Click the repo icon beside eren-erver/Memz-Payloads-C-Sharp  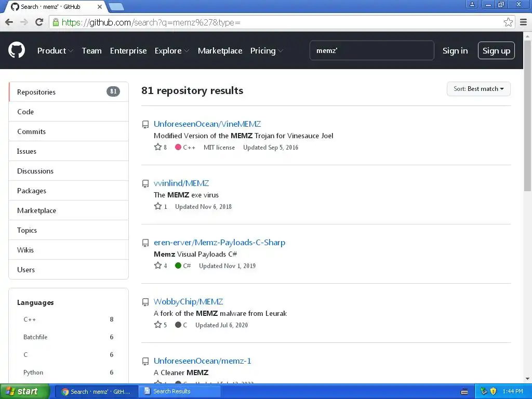click(x=145, y=243)
